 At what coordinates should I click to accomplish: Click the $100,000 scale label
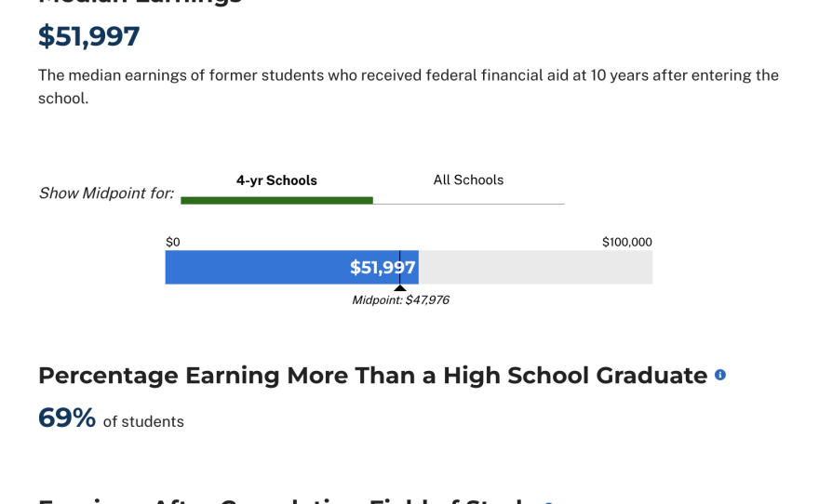[x=626, y=242]
